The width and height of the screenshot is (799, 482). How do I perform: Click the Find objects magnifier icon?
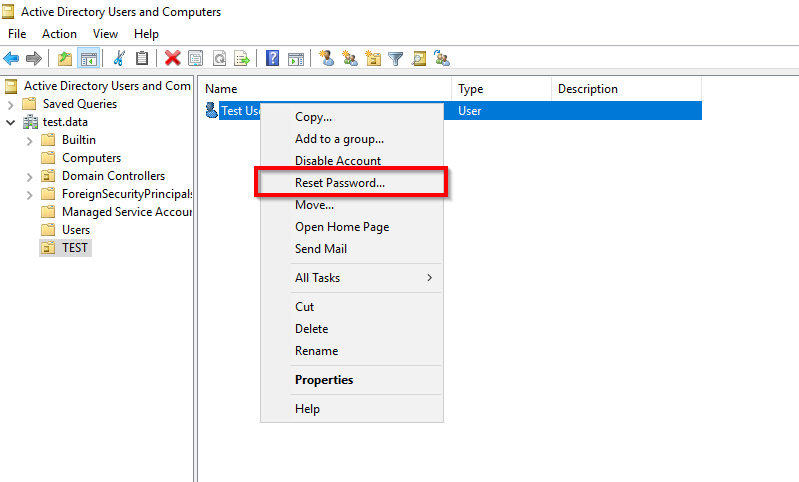pyautogui.click(x=419, y=59)
